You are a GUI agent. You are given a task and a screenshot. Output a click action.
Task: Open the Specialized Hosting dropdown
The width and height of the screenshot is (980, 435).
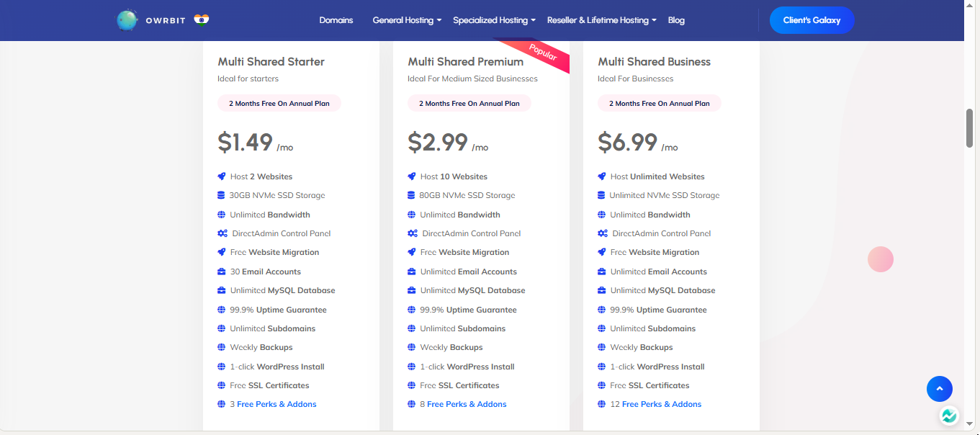click(494, 20)
